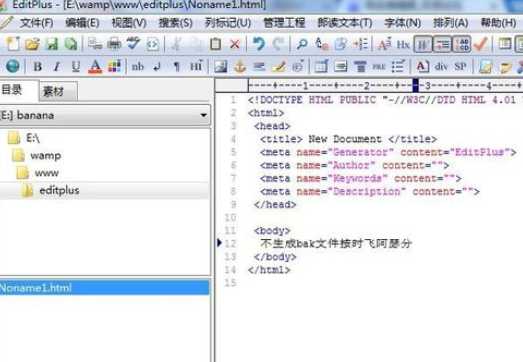Image resolution: width=523 pixels, height=362 pixels.
Task: Click the Redo arrow icon
Action: tap(278, 44)
